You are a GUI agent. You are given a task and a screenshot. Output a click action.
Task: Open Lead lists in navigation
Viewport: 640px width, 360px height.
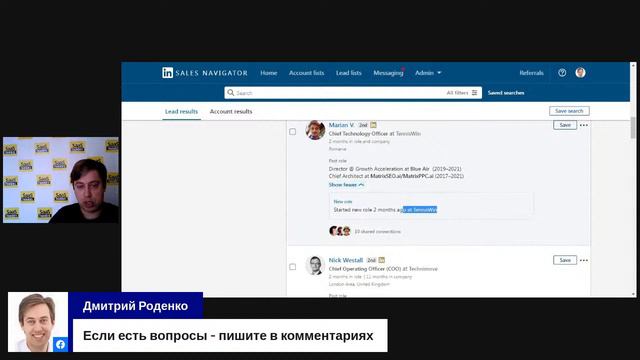(x=349, y=73)
